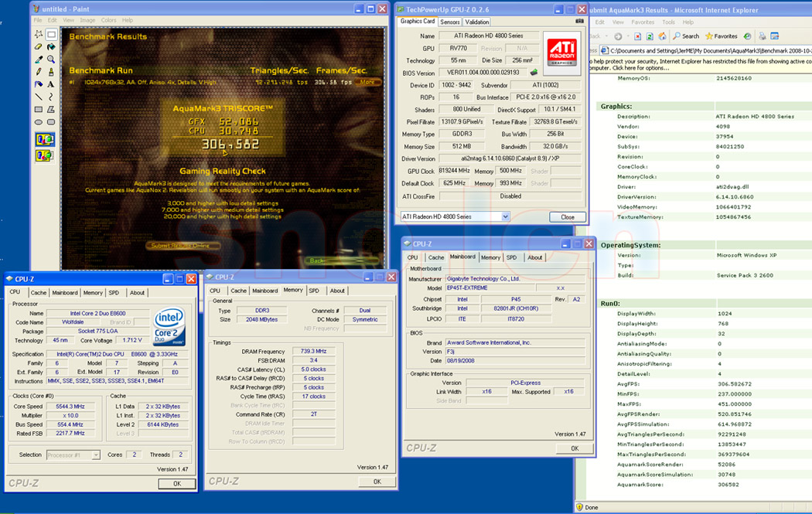The image size is (812, 514).
Task: Activate the Magnifier tool in Paint
Action: click(x=51, y=59)
